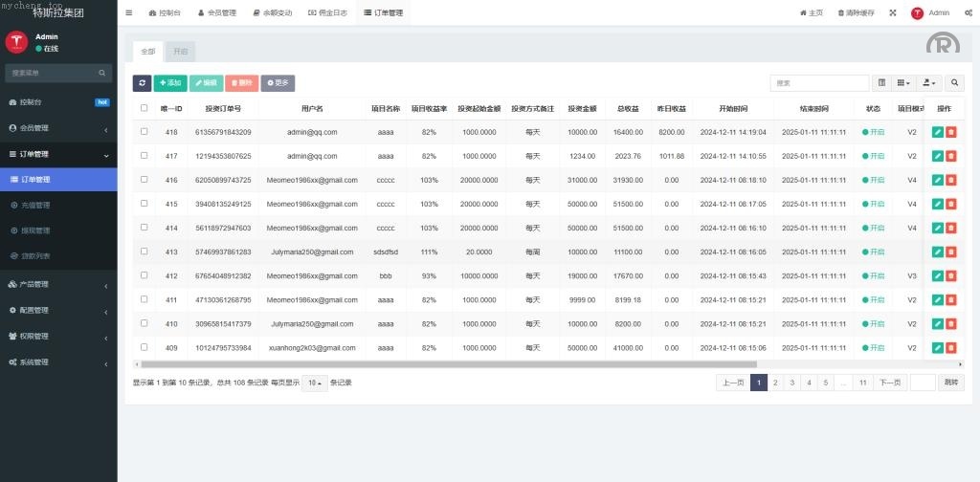Tick the select-all checkbox in table header
The width and height of the screenshot is (980, 482).
(145, 108)
